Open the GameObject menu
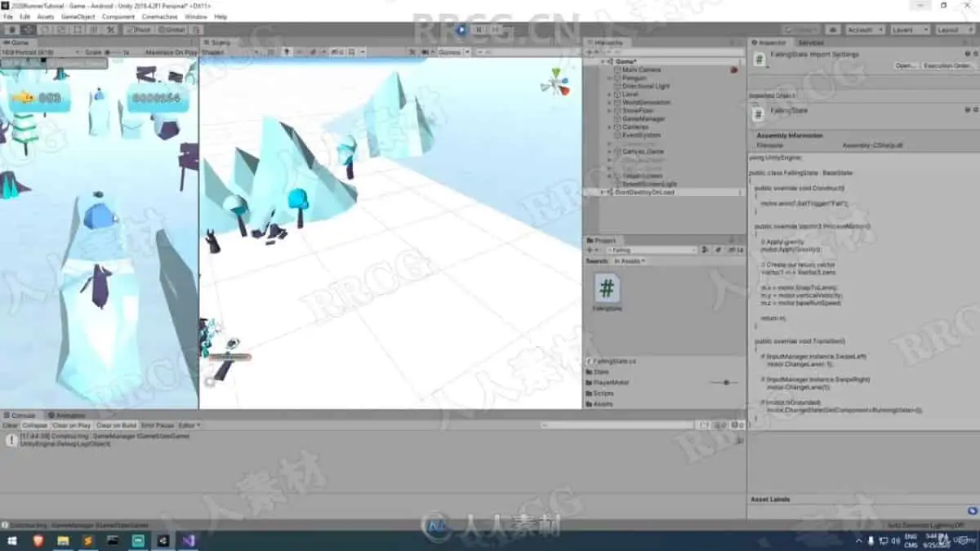Viewport: 980px width, 551px height. tap(79, 16)
